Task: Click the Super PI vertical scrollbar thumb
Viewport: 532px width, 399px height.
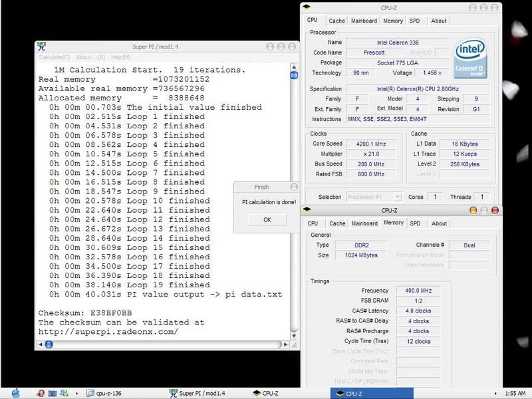Action: pos(294,74)
